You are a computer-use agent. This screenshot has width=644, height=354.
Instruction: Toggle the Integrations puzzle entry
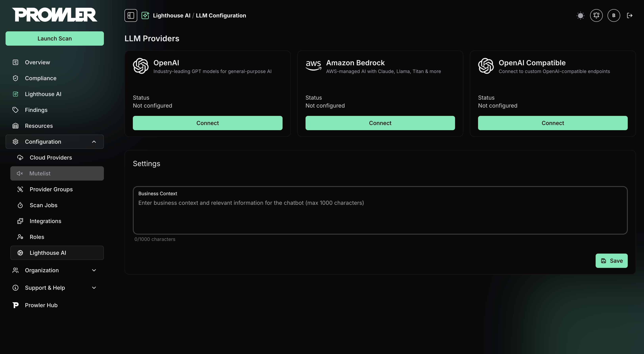(x=45, y=221)
